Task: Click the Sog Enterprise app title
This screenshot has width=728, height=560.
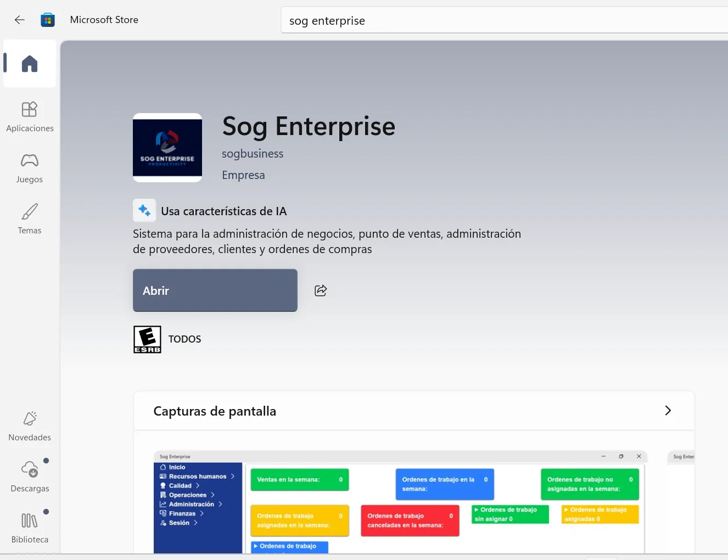Action: 309,127
